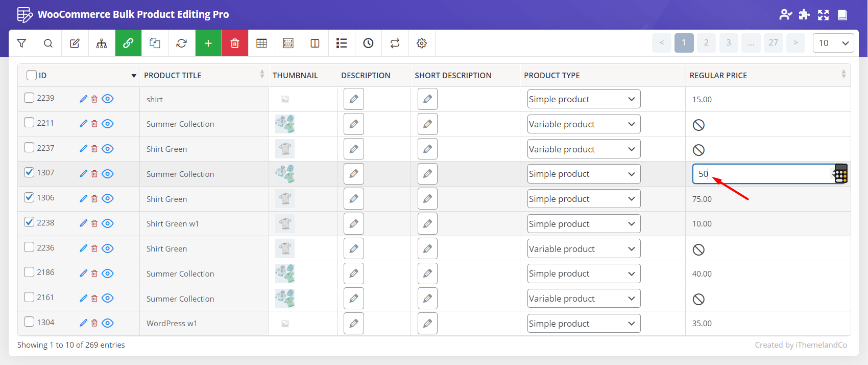Open product type dropdown for shirt row

click(583, 99)
